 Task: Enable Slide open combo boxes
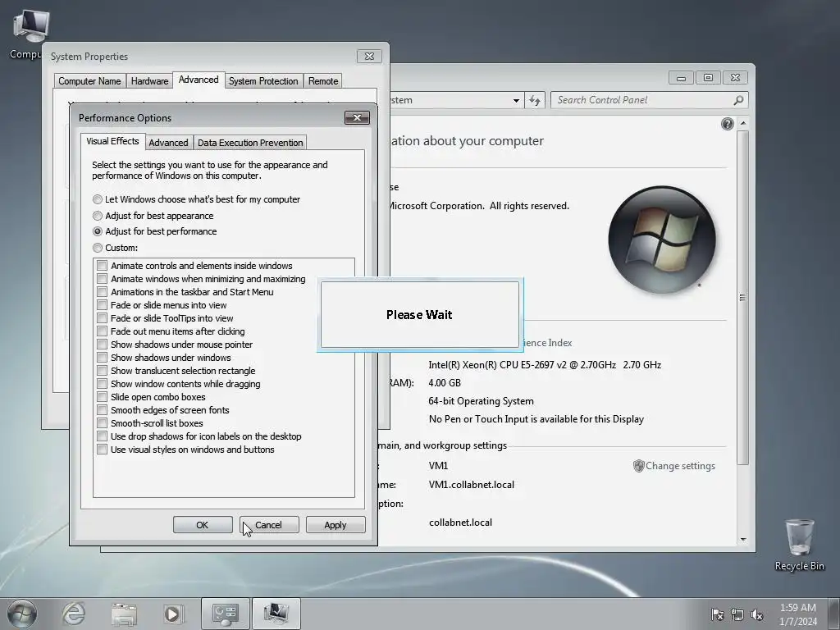tap(103, 397)
